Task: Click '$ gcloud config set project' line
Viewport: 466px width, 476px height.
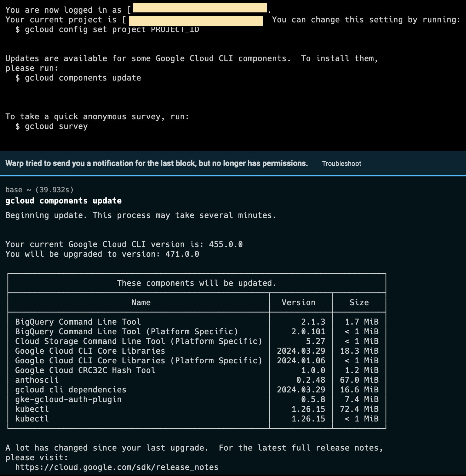Action: tap(107, 30)
